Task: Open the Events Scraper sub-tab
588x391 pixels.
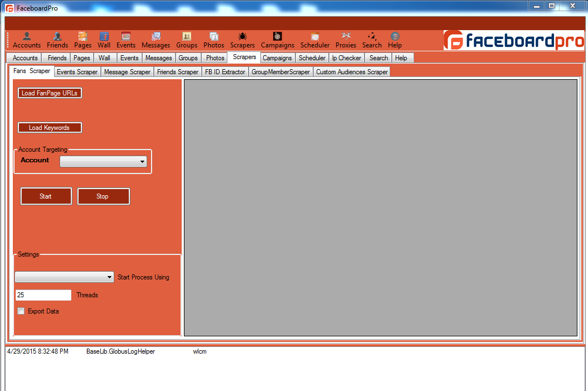Action: coord(77,71)
